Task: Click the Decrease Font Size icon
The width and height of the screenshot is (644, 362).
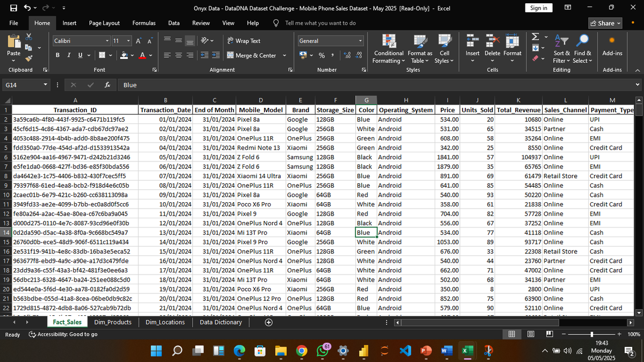Action: click(x=149, y=41)
